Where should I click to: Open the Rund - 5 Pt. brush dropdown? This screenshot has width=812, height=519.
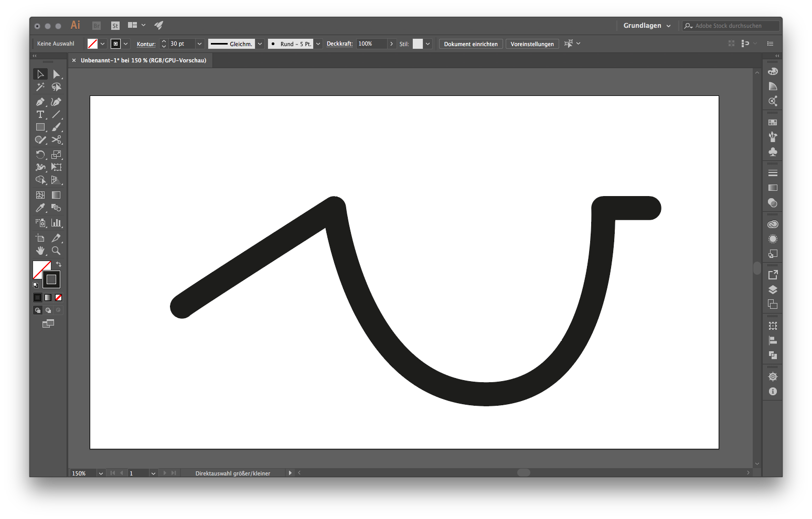click(318, 44)
